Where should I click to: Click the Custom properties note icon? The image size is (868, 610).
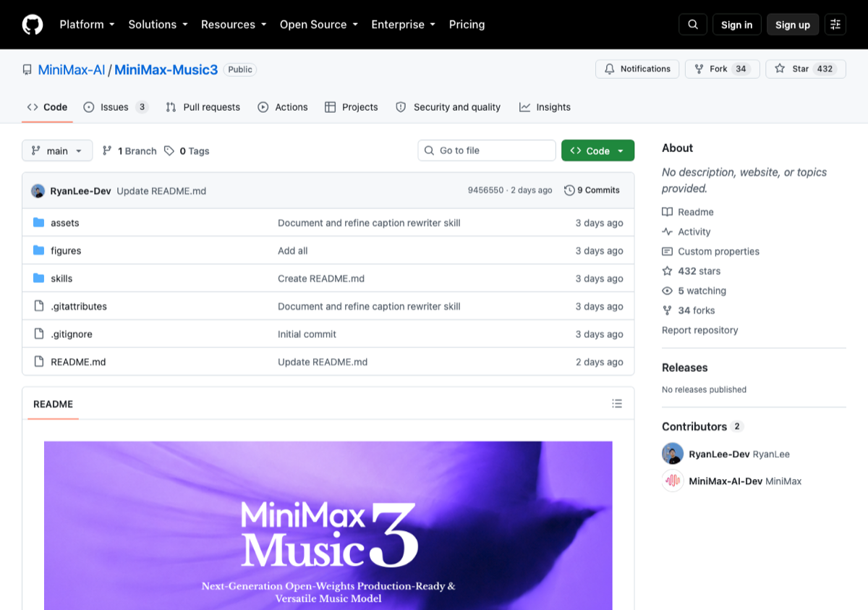point(667,252)
